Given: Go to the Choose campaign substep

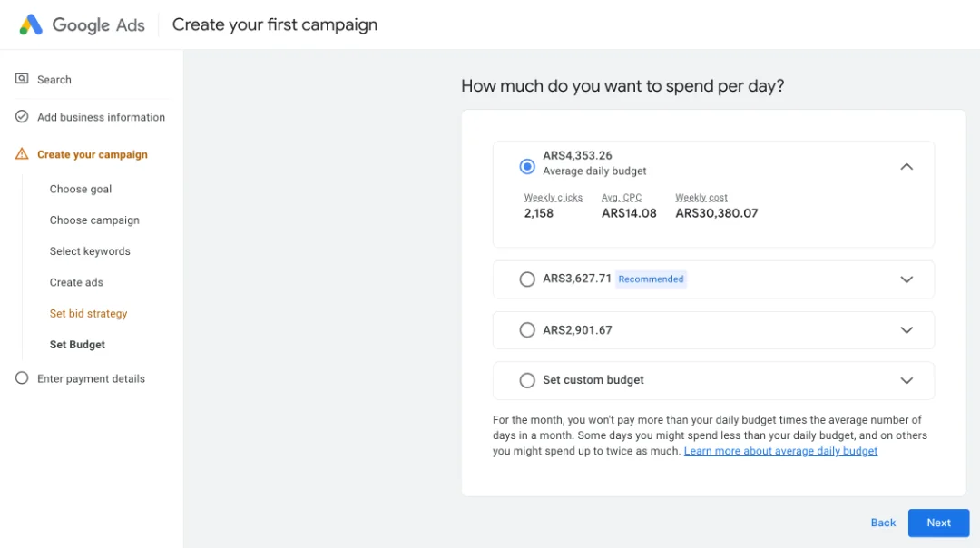Looking at the screenshot, I should 94,220.
